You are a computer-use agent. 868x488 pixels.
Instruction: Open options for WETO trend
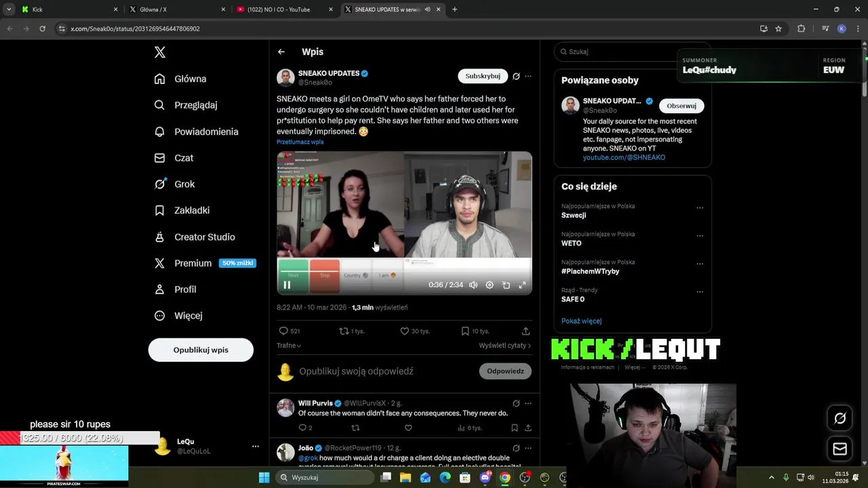700,236
